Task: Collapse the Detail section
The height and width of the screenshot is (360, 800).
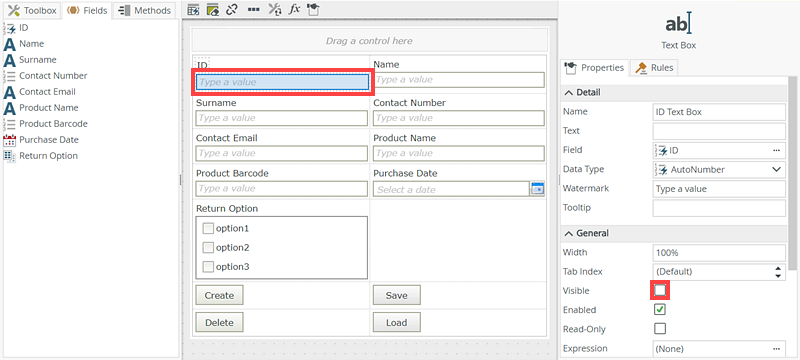Action: pos(568,93)
